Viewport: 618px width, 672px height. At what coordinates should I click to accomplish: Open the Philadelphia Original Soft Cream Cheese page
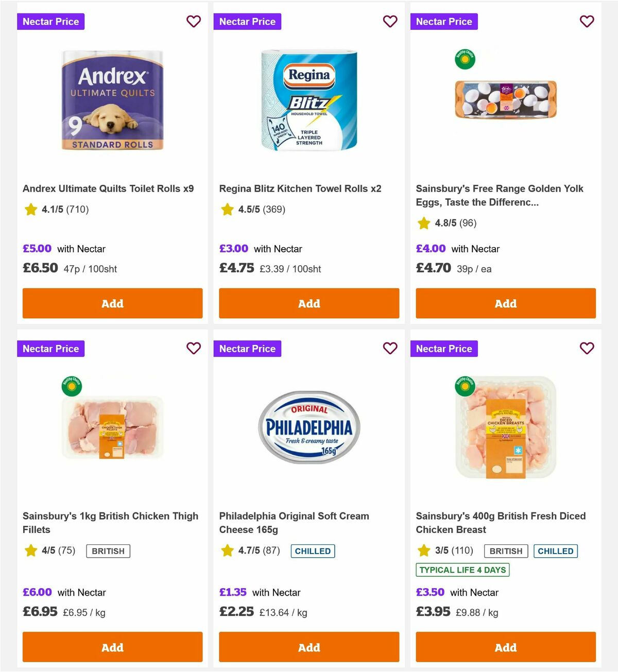pos(294,523)
